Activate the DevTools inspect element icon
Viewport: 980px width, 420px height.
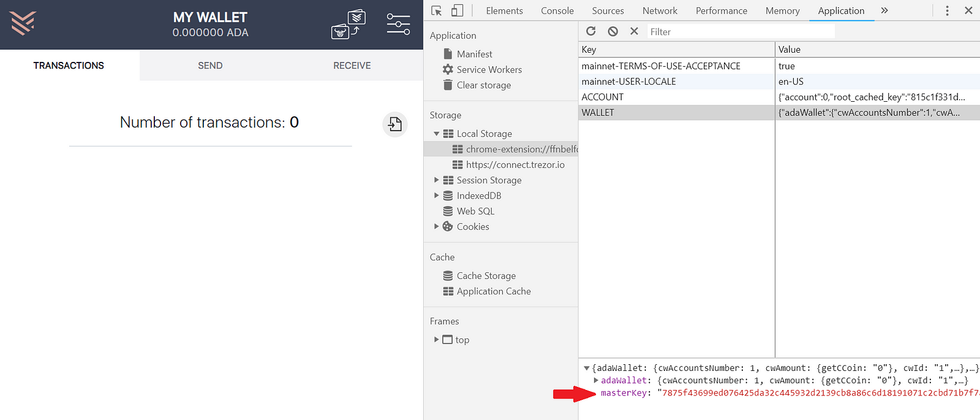[x=437, y=10]
